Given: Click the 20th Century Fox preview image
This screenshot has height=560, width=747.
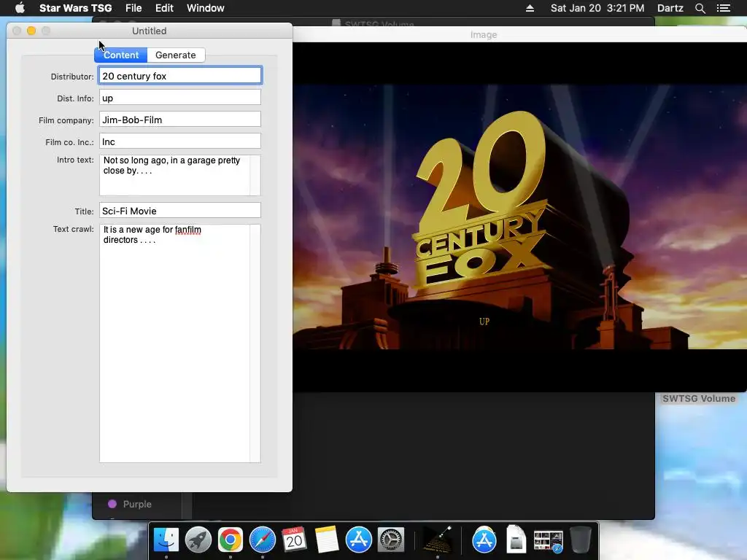Looking at the screenshot, I should click(x=519, y=217).
